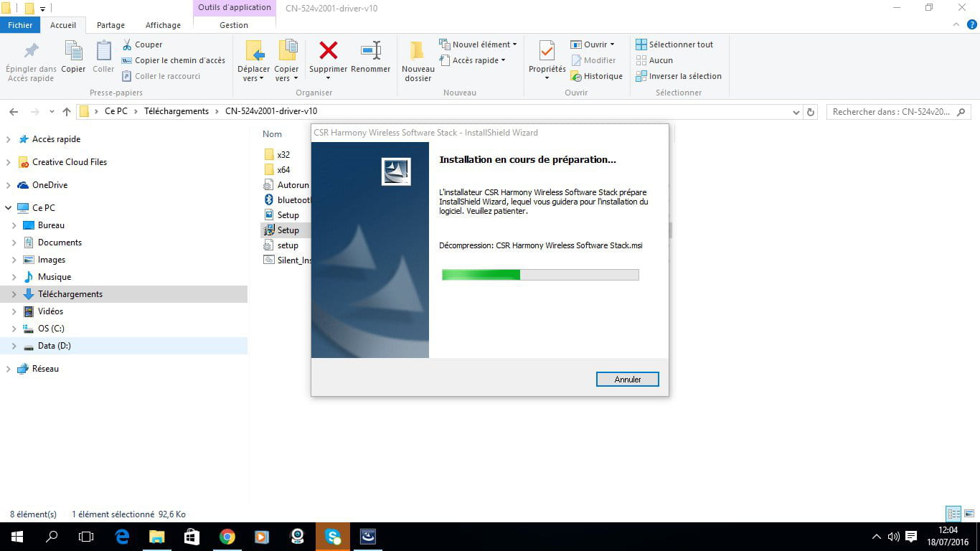Click Inverser la sélection

[x=679, y=76]
